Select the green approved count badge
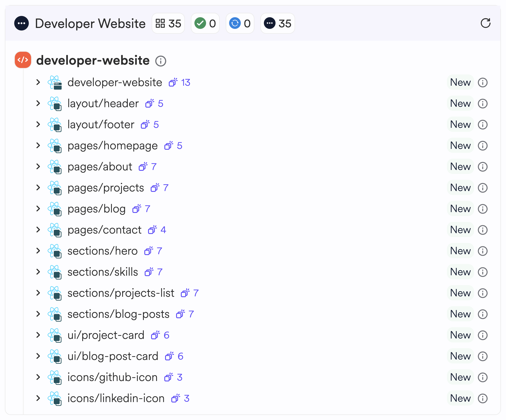Screen dimensions: 506x420 [205, 23]
